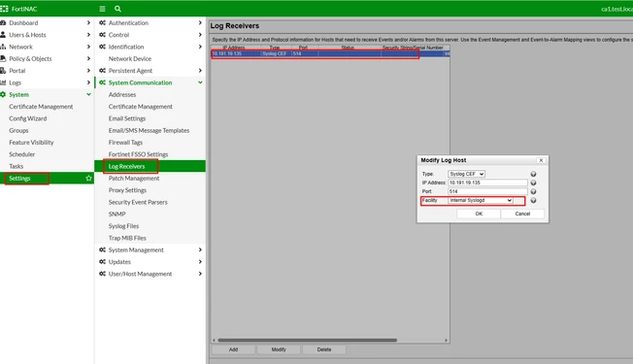This screenshot has height=364, width=633.
Task: Open the SNMP settings item
Action: pyautogui.click(x=117, y=215)
